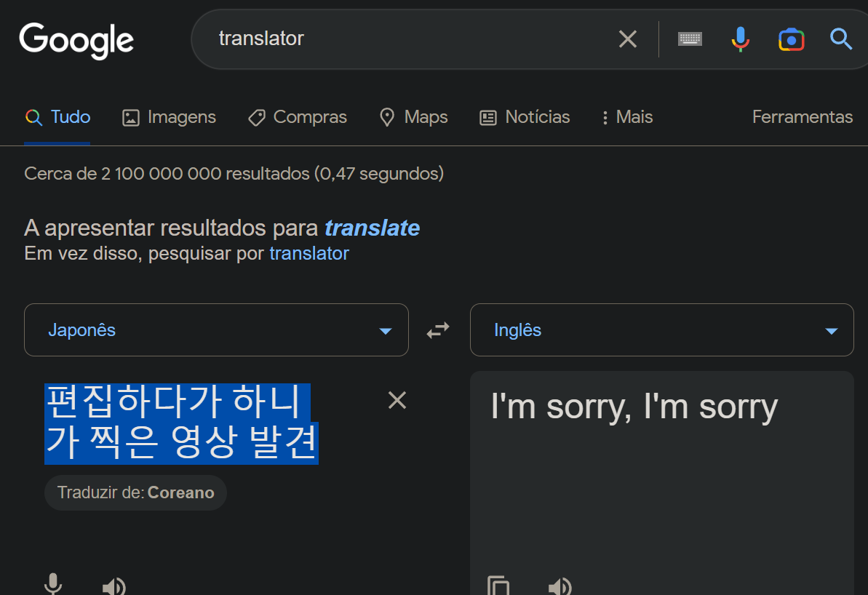The image size is (868, 595).
Task: Open the Notícias results tab
Action: click(x=524, y=117)
